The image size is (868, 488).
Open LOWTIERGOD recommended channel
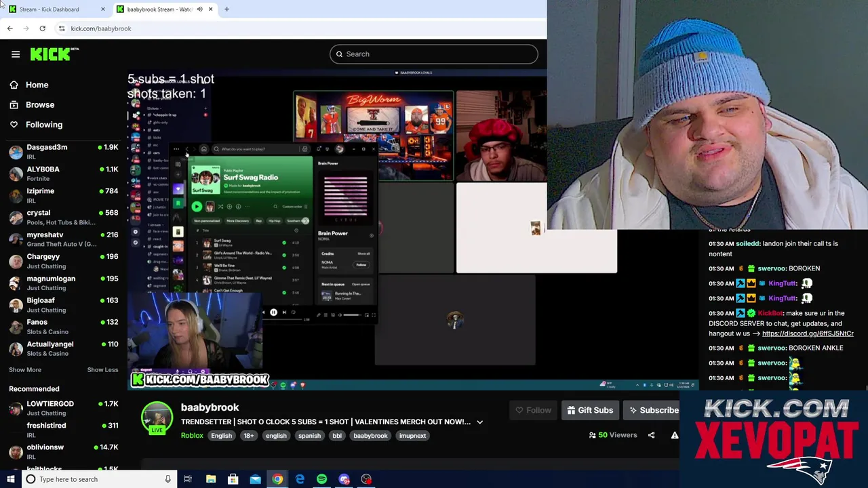pyautogui.click(x=64, y=408)
